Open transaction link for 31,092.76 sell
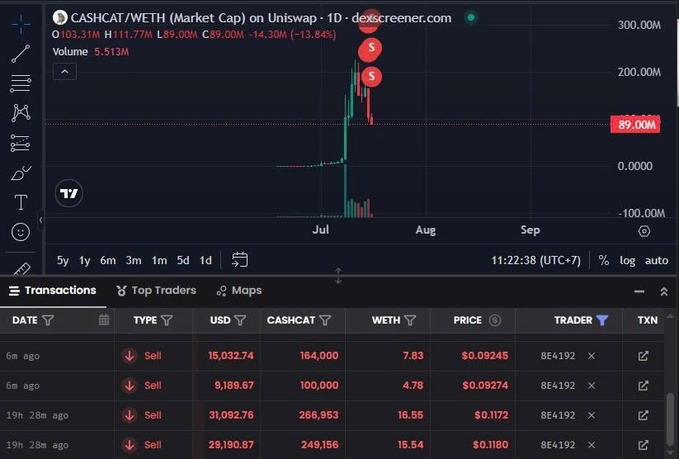Screen dimensions: 679x459 [643, 415]
